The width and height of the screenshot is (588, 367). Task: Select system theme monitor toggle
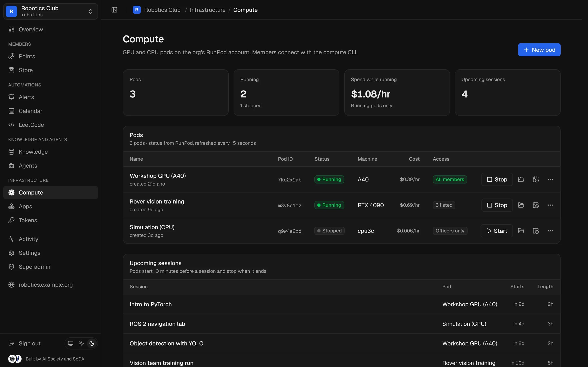click(70, 343)
